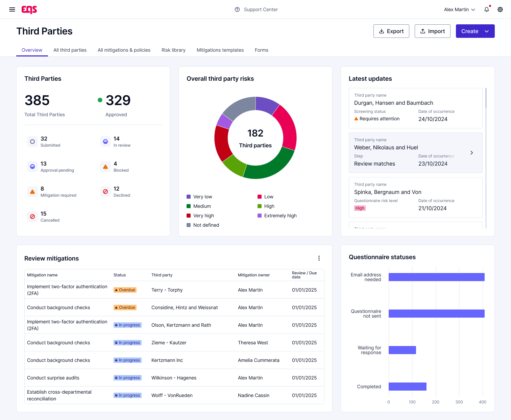Click the Declined status icon

105,192
